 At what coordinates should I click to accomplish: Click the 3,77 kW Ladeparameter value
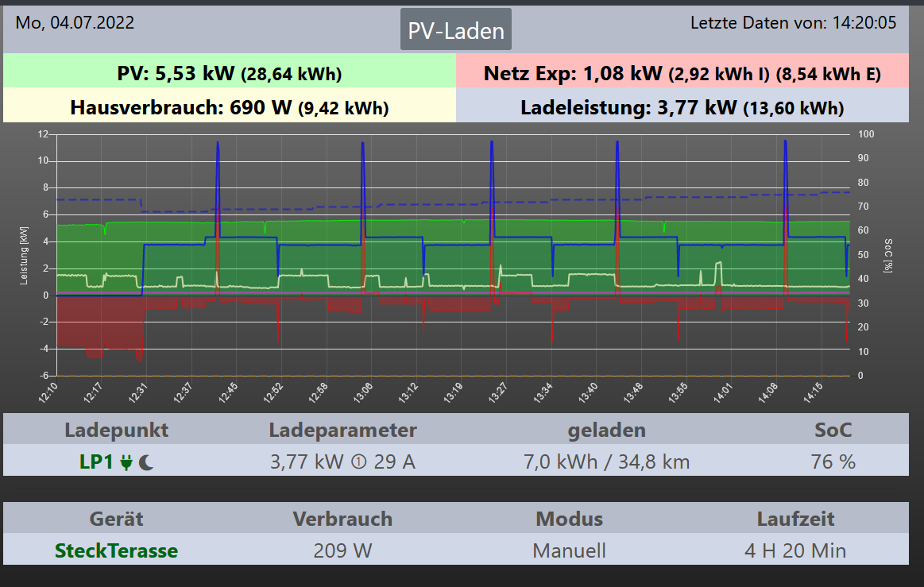(x=307, y=461)
